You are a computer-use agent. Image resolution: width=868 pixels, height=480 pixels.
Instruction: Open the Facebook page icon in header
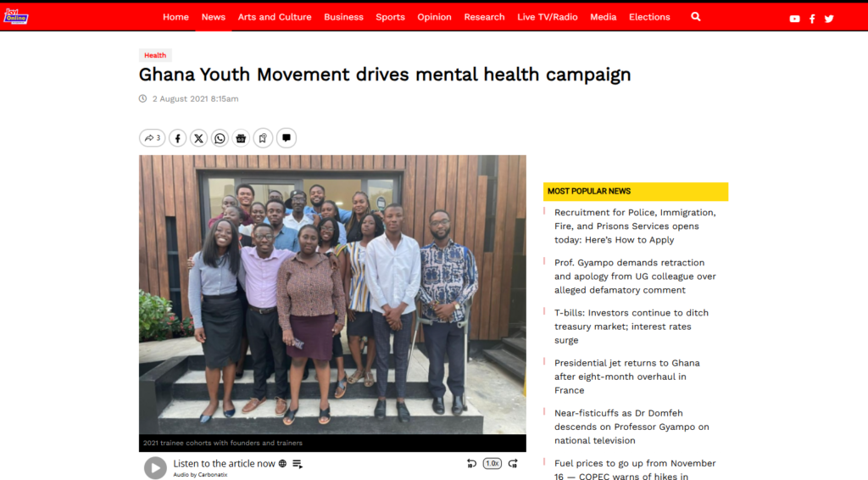(812, 19)
